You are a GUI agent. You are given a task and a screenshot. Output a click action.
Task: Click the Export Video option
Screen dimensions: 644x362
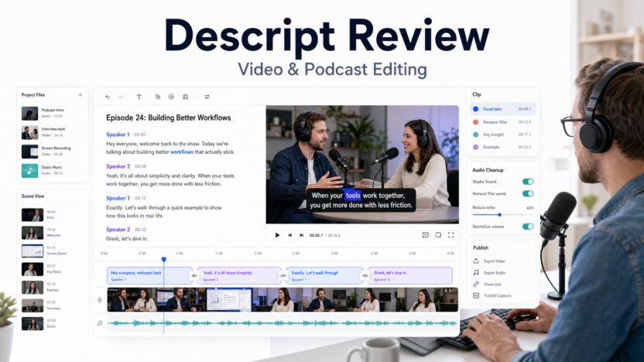pyautogui.click(x=494, y=261)
